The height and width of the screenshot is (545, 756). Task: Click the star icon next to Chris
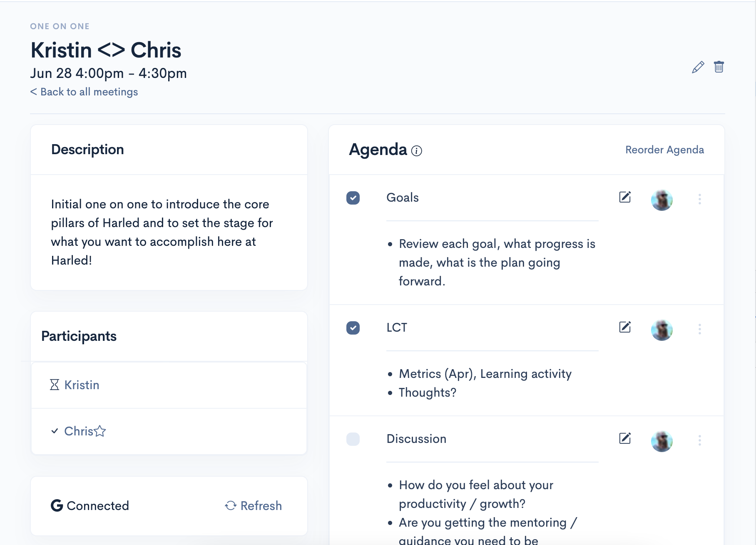[100, 431]
